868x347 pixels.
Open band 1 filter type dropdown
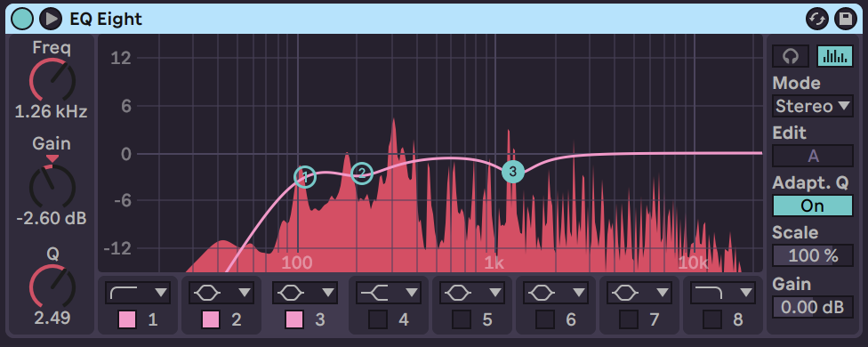[138, 292]
